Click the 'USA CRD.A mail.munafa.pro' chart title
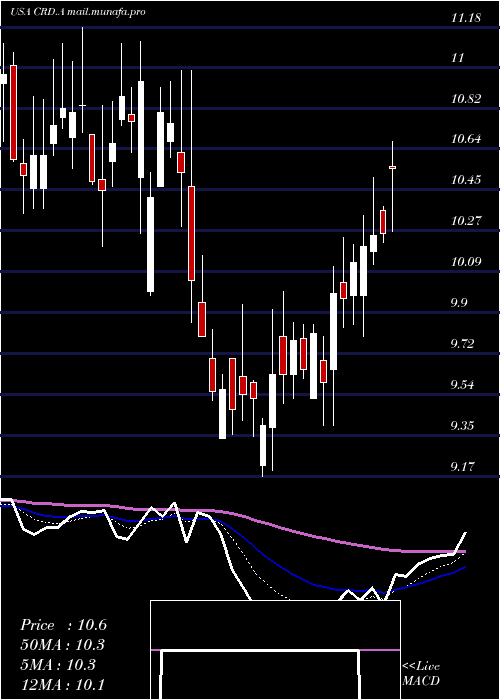Viewport: 500px width, 700px height. tap(78, 12)
